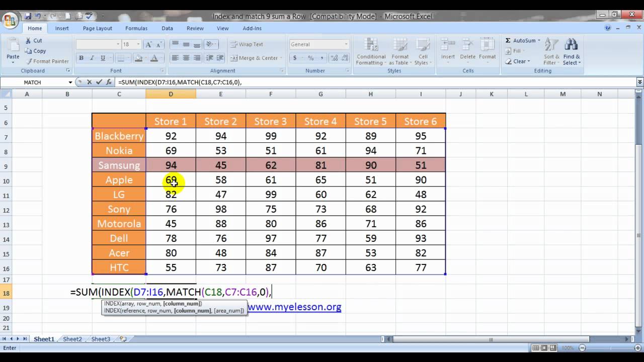Select column D header

[171, 94]
